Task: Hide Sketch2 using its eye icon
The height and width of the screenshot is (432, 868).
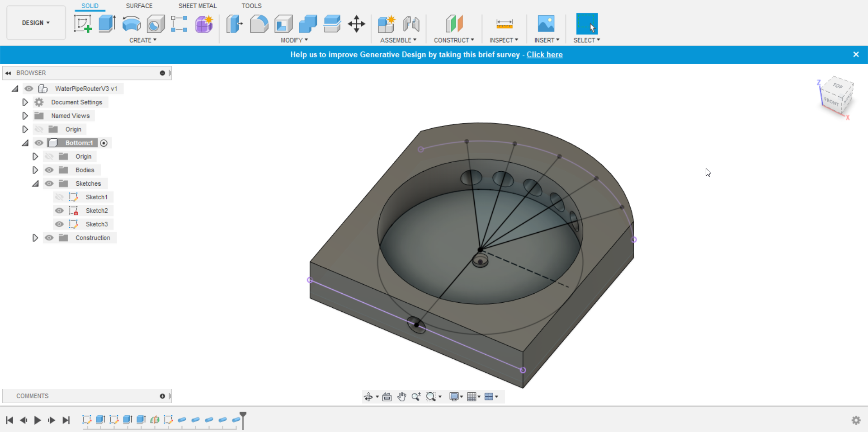Action: [x=59, y=211]
